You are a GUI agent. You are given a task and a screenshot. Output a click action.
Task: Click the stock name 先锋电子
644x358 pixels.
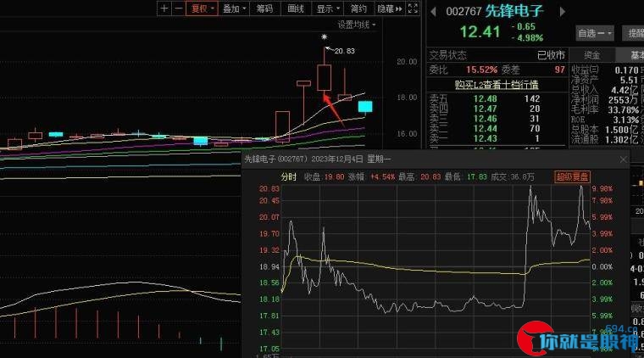514,11
